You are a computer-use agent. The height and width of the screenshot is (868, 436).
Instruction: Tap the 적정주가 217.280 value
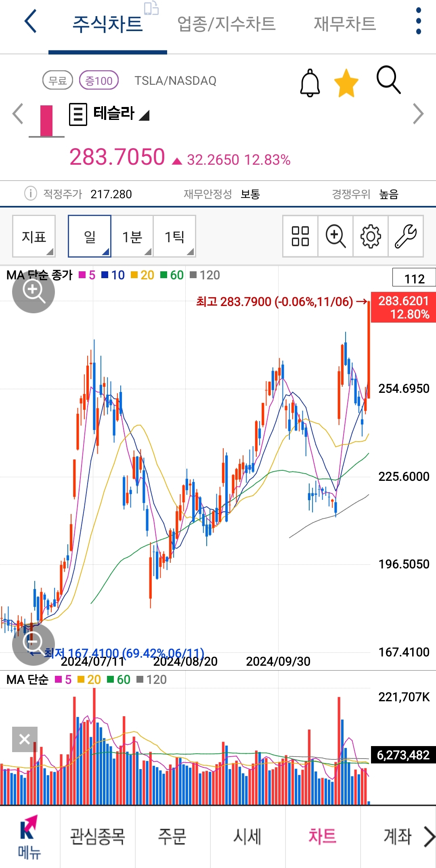(x=111, y=194)
